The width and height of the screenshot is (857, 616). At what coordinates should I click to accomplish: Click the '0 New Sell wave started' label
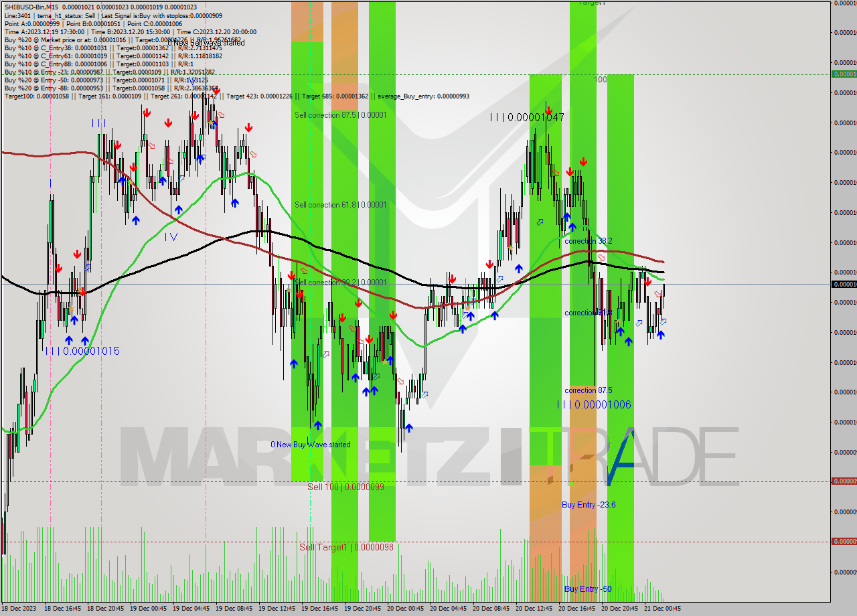[x=206, y=43]
